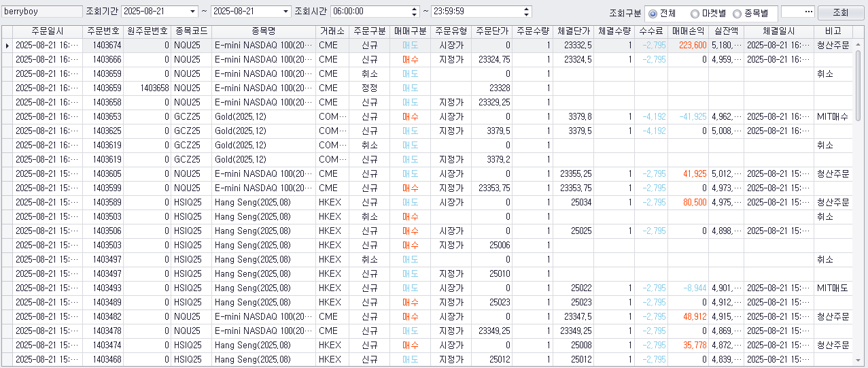Click the 주문단가 column header
Viewport: 868px width, 368px height.
[x=491, y=31]
